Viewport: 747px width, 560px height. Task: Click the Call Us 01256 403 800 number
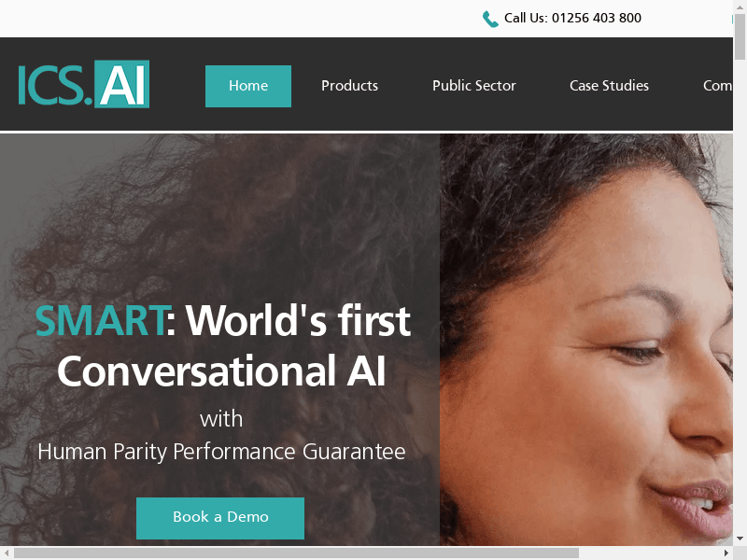(572, 18)
